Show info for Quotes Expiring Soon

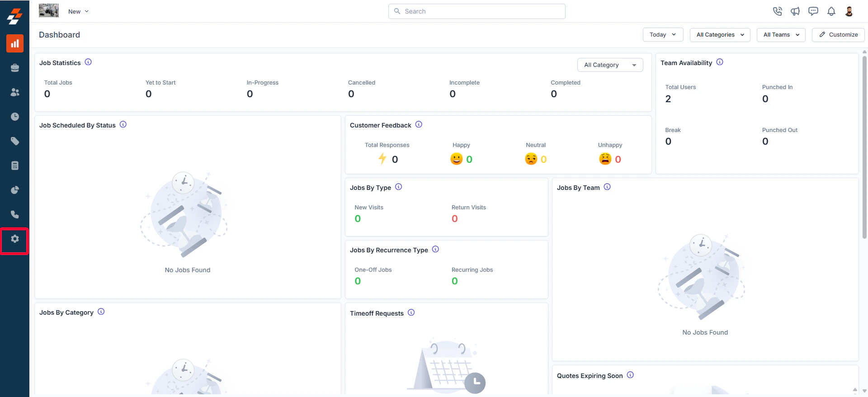coord(630,375)
